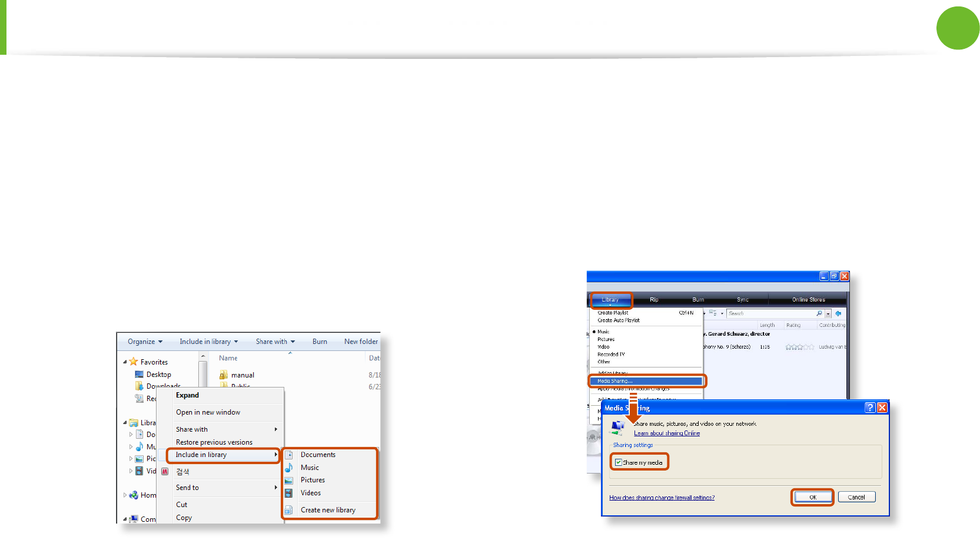Click the manual folder icon
980x543 pixels.
pyautogui.click(x=224, y=375)
